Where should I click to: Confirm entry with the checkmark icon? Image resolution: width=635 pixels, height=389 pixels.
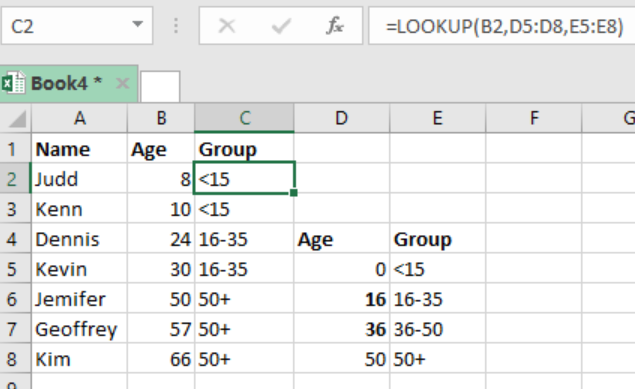(281, 26)
